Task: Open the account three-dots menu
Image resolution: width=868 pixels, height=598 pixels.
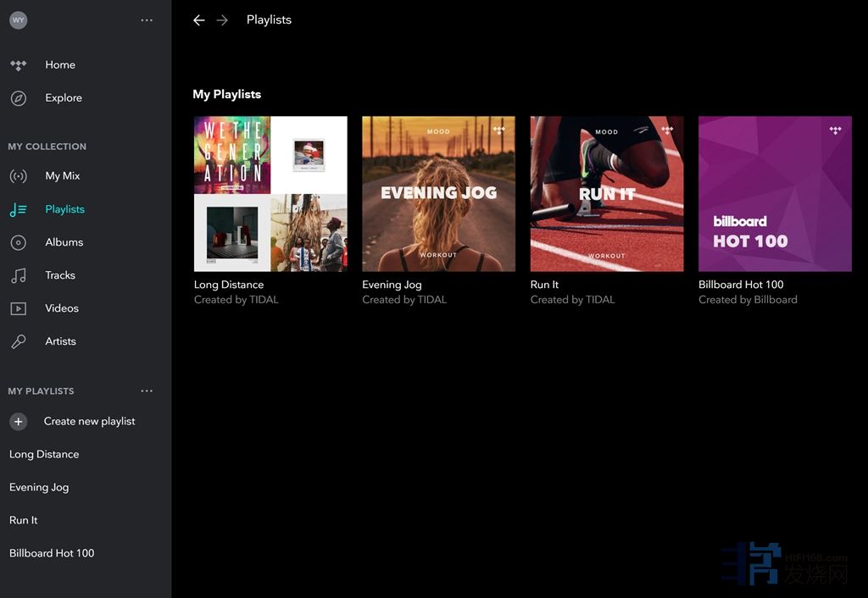Action: 147,20
